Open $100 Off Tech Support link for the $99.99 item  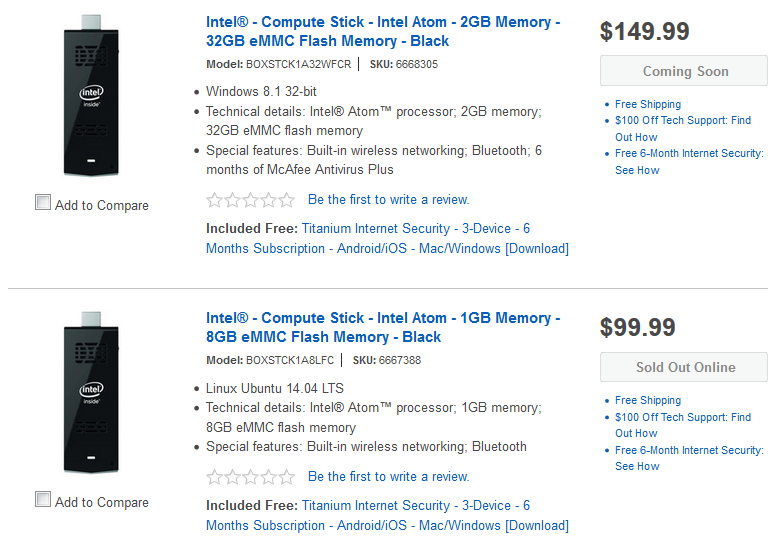(x=682, y=417)
